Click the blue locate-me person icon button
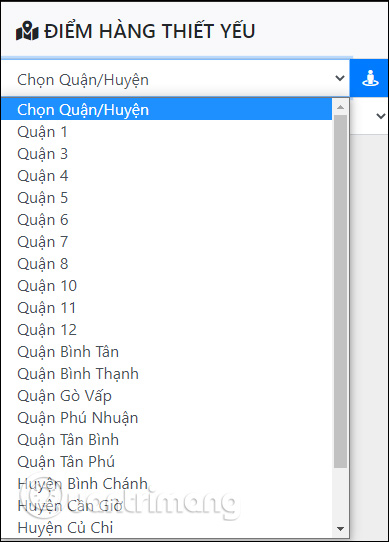This screenshot has height=542, width=389. point(369,78)
